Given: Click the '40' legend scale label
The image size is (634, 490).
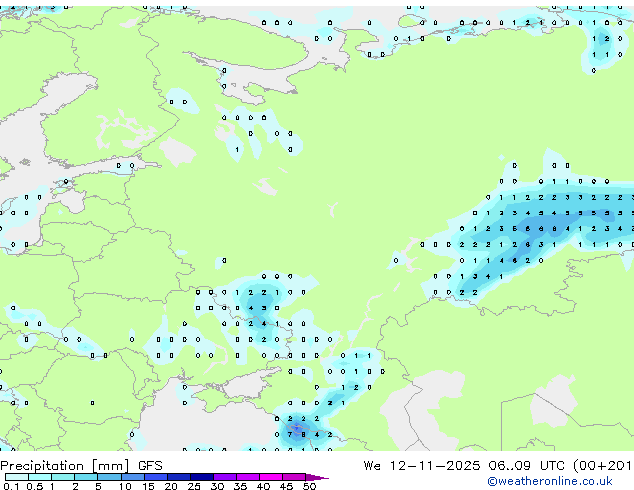Looking at the screenshot, I should pos(263,486).
